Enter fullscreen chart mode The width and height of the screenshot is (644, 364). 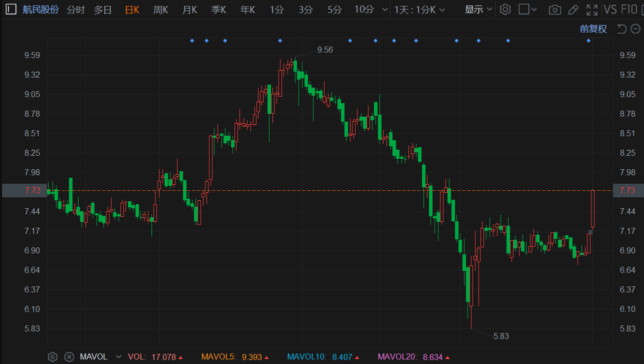(592, 10)
